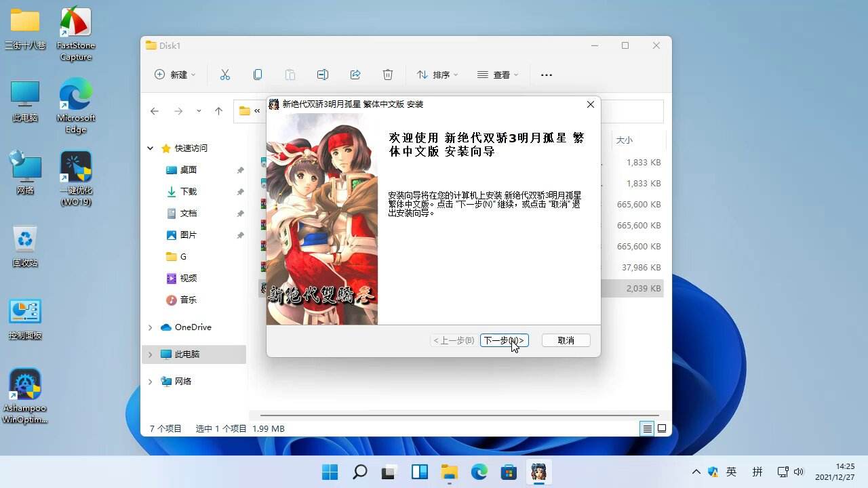868x488 pixels.
Task: Open See more ellipsis menu
Action: [547, 75]
